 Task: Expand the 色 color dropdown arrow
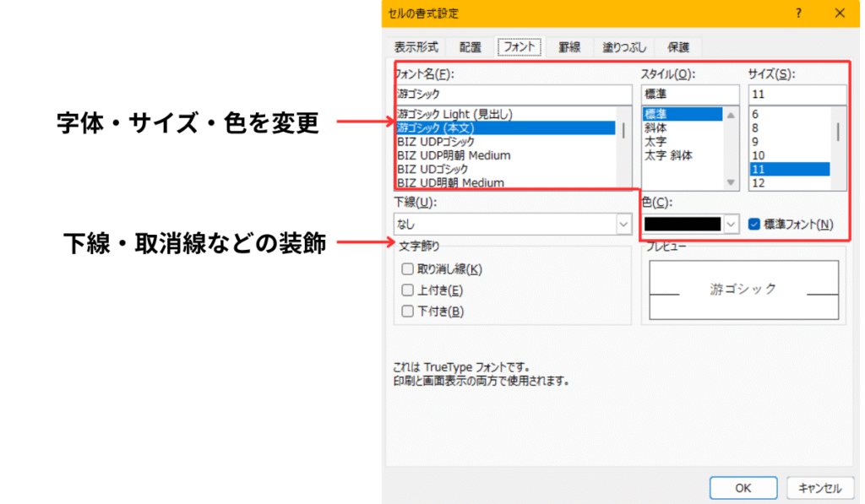tap(732, 225)
